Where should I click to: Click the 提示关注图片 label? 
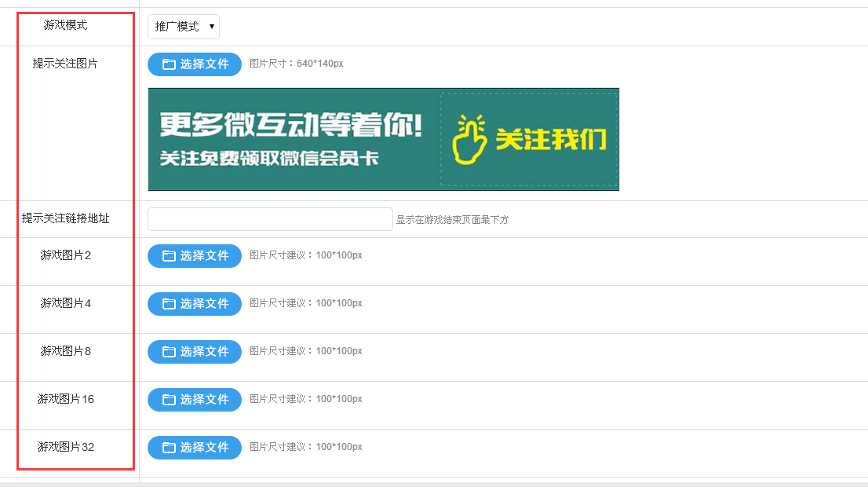pyautogui.click(x=65, y=64)
